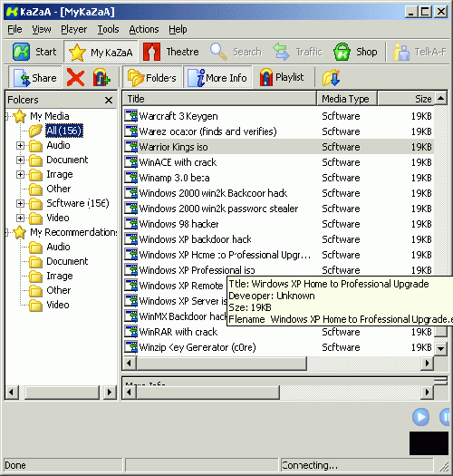Collapse the My Recommendations tree node
This screenshot has height=476, width=453.
pos(6,232)
